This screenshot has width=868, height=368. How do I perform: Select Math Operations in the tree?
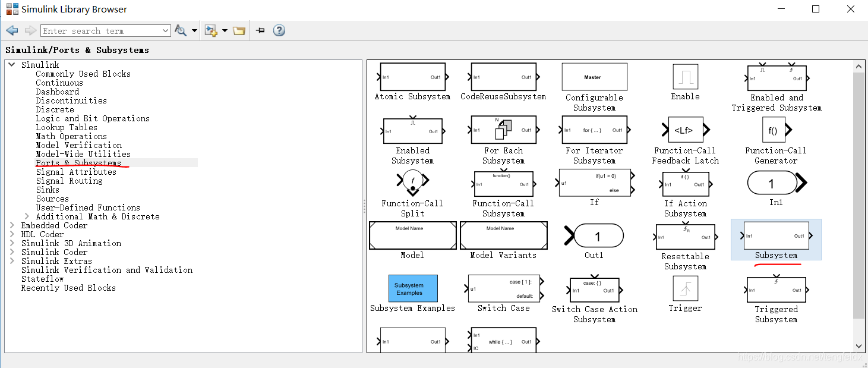click(x=71, y=136)
